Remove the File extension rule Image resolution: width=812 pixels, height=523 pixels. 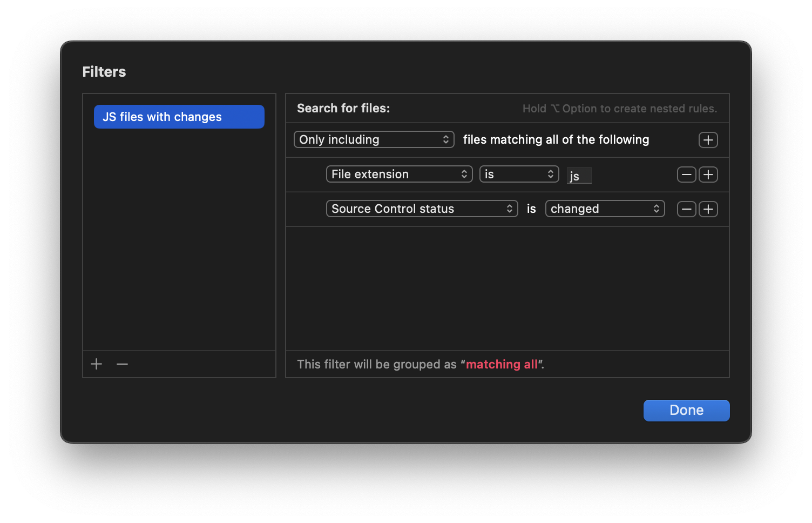click(x=687, y=175)
